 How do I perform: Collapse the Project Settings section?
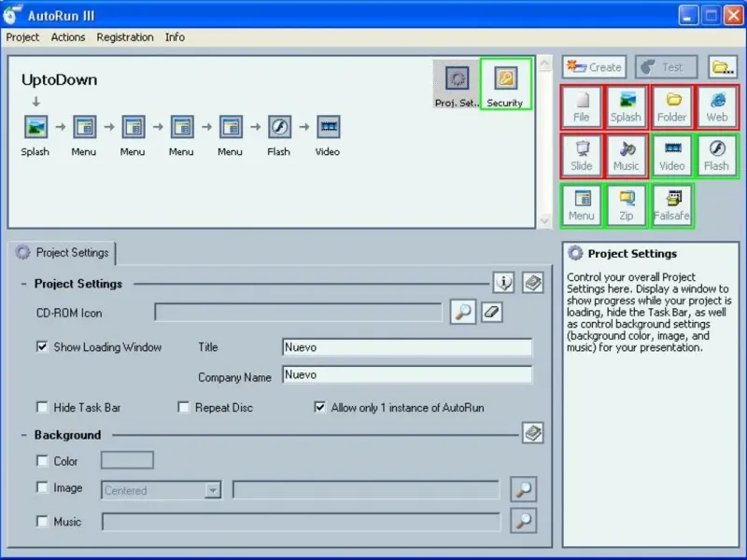pyautogui.click(x=24, y=284)
